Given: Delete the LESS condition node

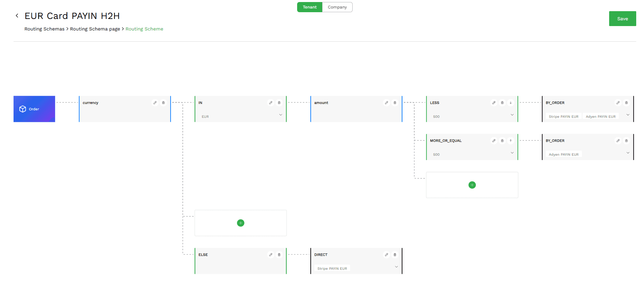Looking at the screenshot, I should pyautogui.click(x=502, y=103).
